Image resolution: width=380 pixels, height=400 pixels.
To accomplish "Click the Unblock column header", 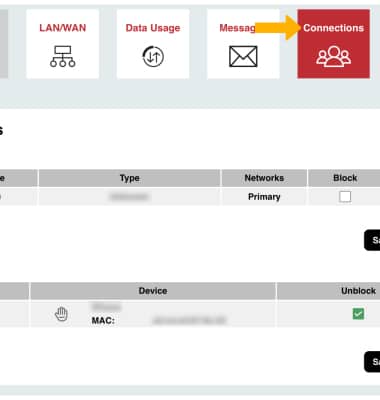I will (x=358, y=291).
